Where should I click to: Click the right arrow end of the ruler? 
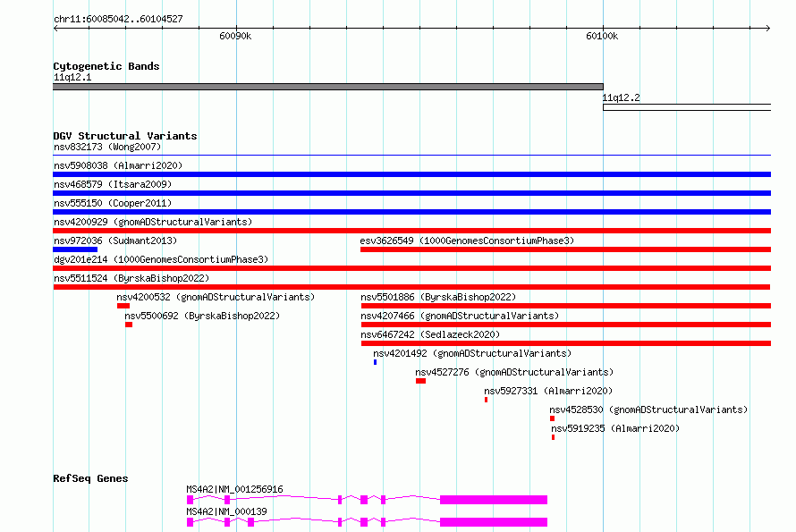click(x=768, y=29)
